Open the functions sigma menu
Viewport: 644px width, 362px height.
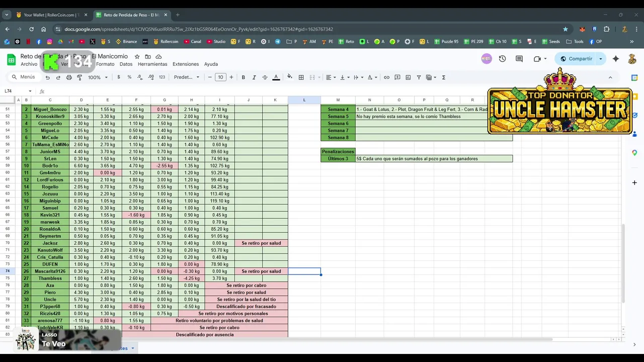(x=444, y=77)
